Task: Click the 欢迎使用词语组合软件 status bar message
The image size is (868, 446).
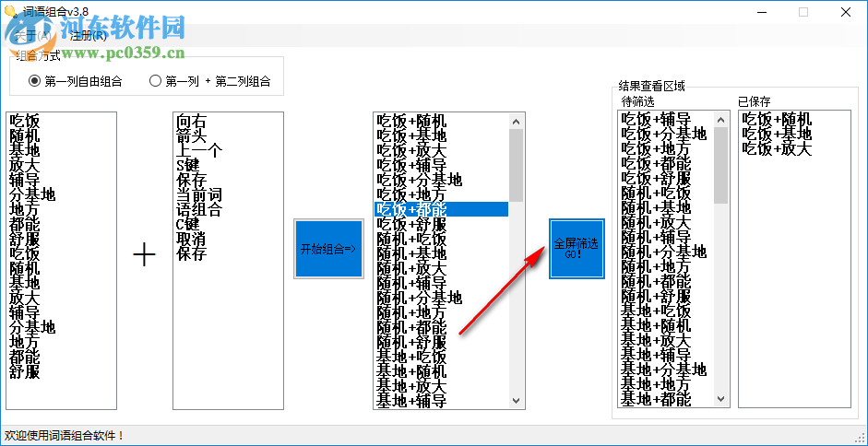Action: pyautogui.click(x=65, y=436)
